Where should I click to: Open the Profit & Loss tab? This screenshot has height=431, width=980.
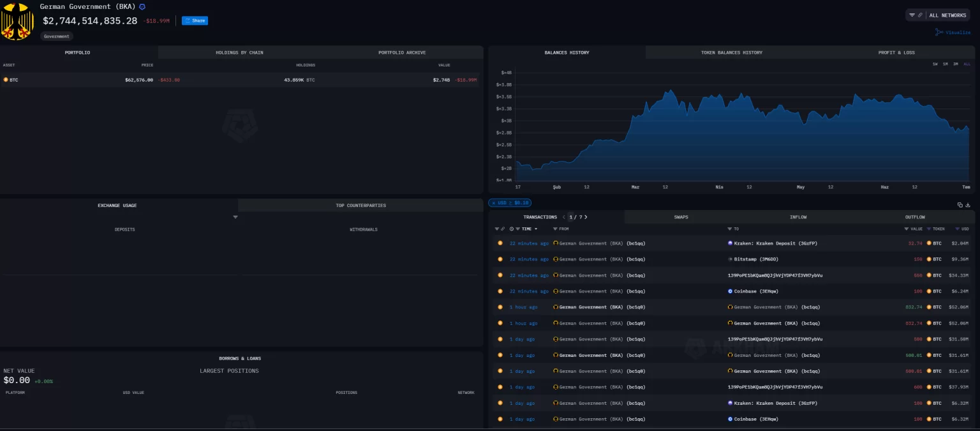(x=896, y=52)
